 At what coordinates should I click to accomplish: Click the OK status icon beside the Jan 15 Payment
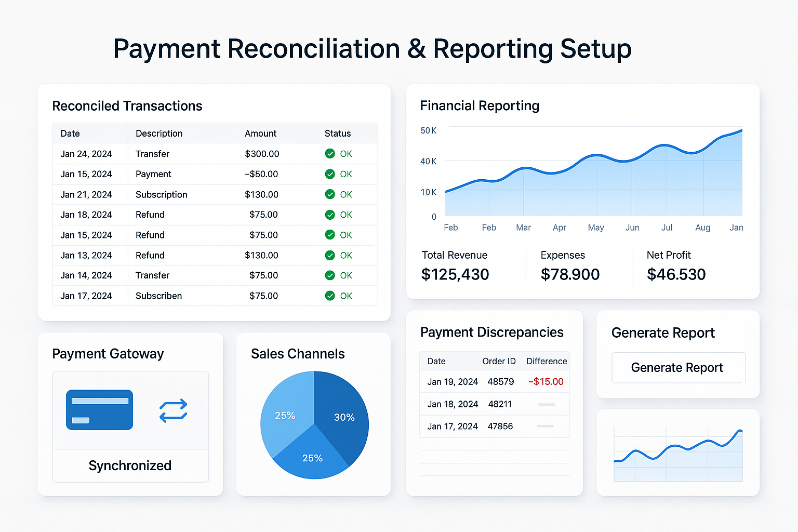330,174
